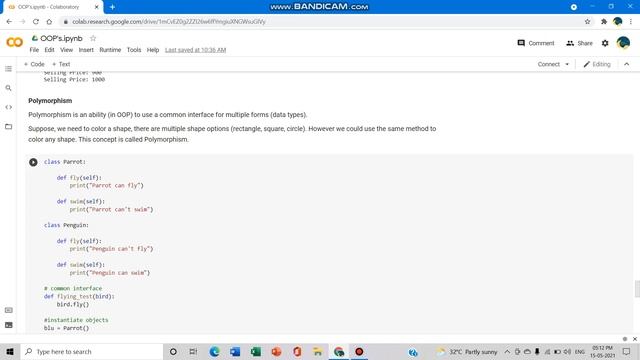Screen dimensions: 640x360
Task: Click the Connect button
Action: click(x=549, y=64)
